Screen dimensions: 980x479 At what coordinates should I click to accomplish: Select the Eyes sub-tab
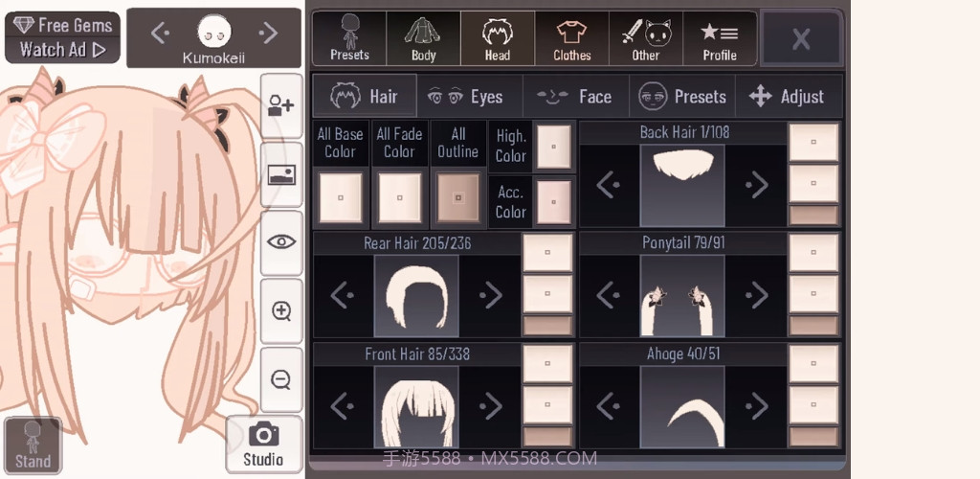[x=469, y=97]
